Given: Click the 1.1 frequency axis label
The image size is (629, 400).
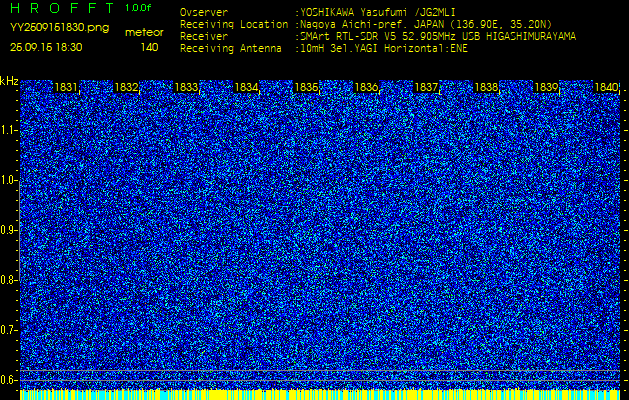Looking at the screenshot, I should [x=8, y=130].
